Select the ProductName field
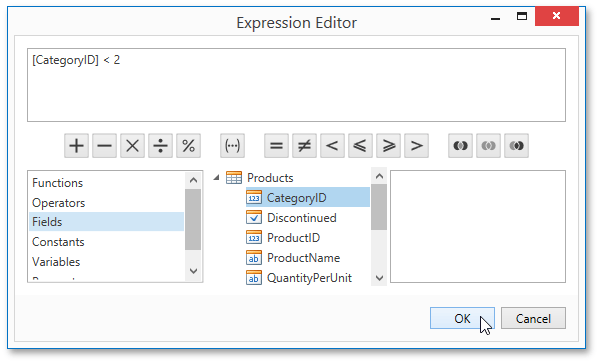 point(303,258)
